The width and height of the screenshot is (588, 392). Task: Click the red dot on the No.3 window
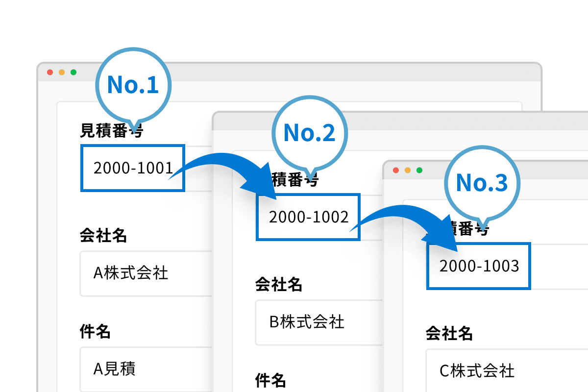tap(395, 169)
